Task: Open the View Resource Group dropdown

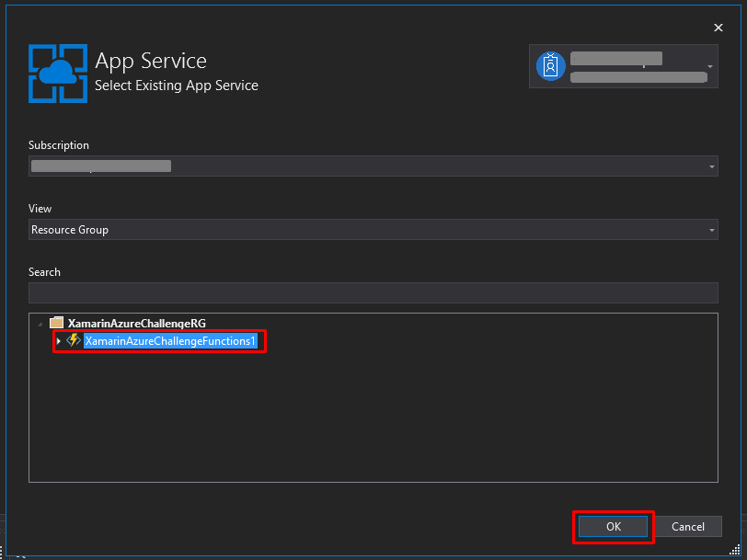Action: coord(373,230)
